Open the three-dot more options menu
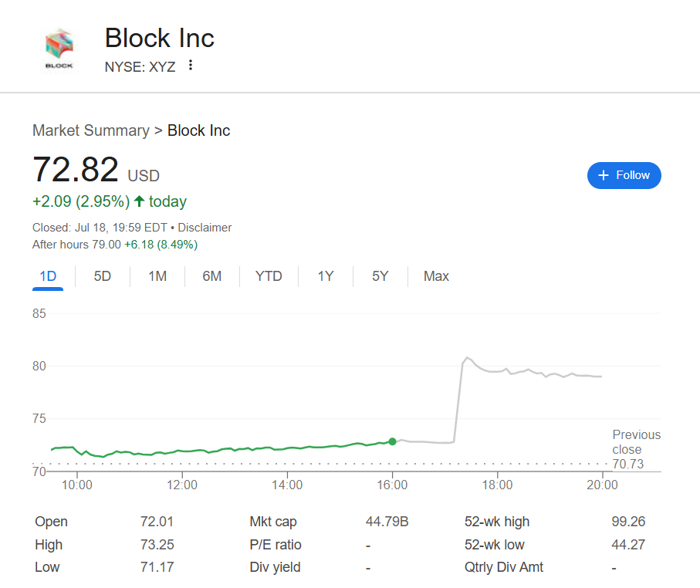Screen dimensions: 700x588 point(191,66)
